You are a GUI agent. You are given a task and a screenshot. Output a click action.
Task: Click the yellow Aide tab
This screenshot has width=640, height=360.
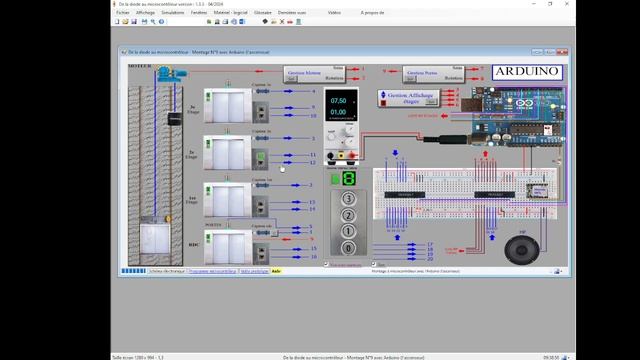[x=276, y=271]
